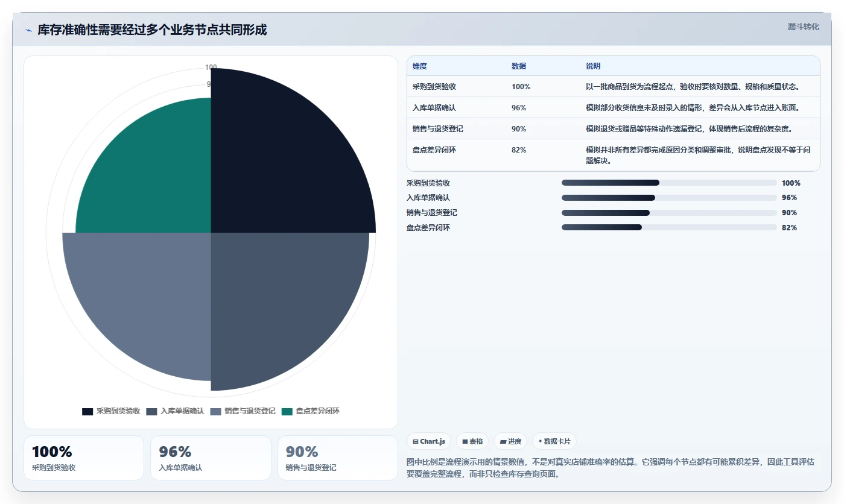Click the 96% value in the table
The height and width of the screenshot is (504, 844).
click(x=519, y=108)
